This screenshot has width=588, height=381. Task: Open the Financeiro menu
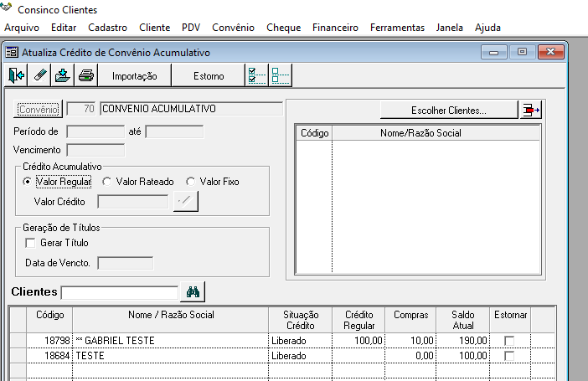tap(335, 28)
